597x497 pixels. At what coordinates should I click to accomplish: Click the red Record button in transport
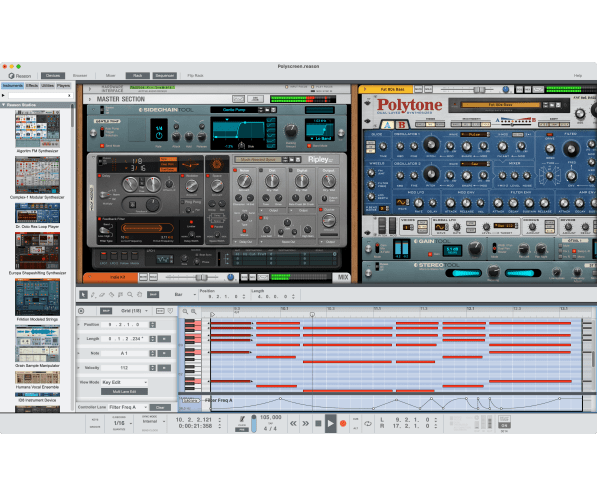pyautogui.click(x=343, y=423)
